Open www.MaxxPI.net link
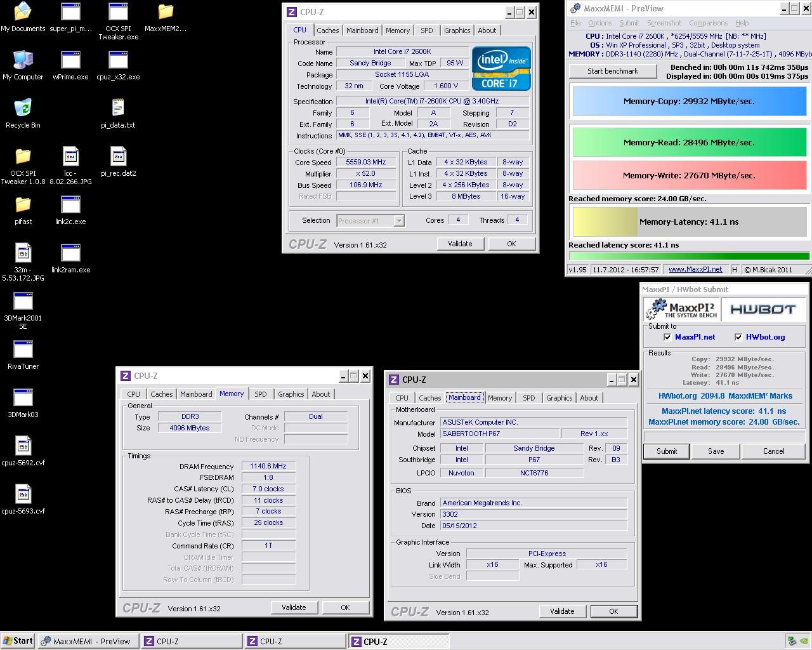Image resolution: width=812 pixels, height=650 pixels. 695,269
